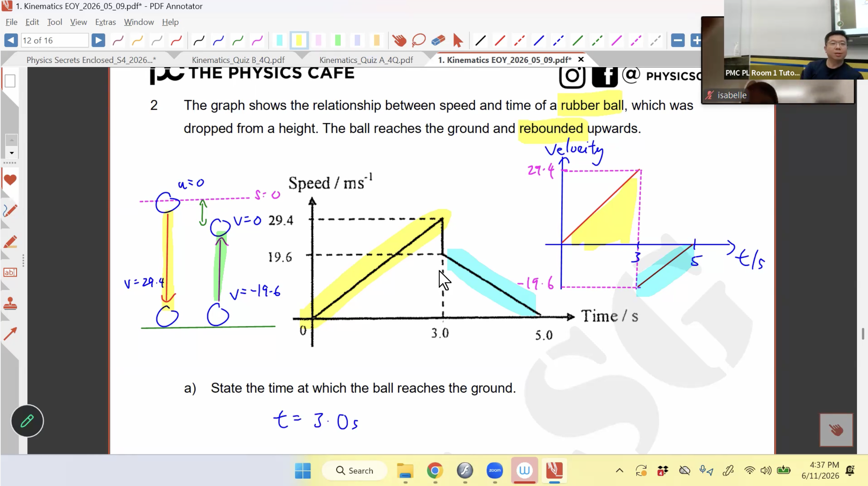Screen dimensions: 868x486
Task: Select the dashed red line tool
Action: pyautogui.click(x=519, y=40)
